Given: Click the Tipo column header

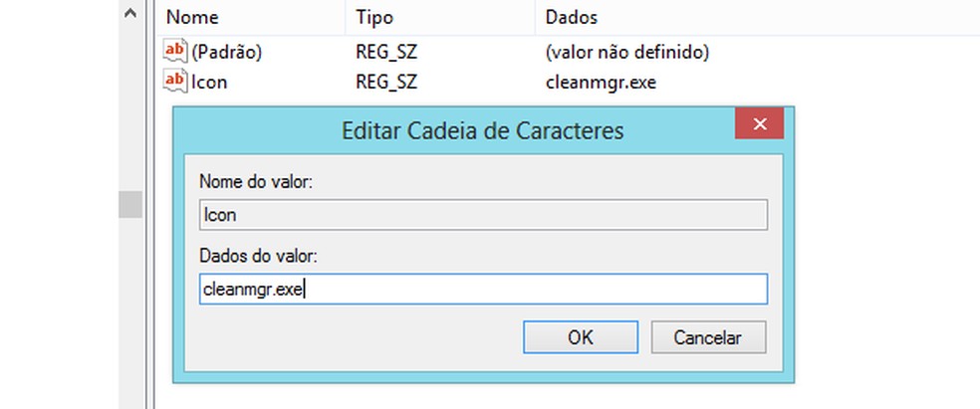Looking at the screenshot, I should 373,18.
